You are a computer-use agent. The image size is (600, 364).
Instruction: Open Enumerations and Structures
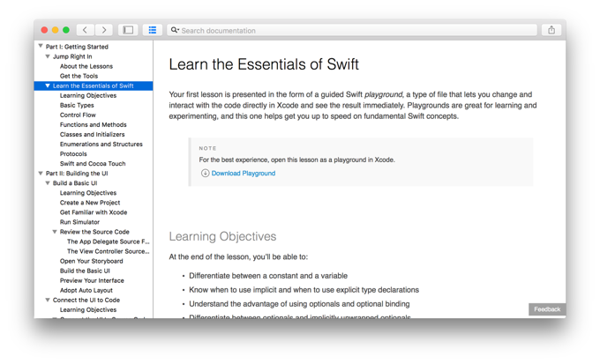tap(101, 145)
